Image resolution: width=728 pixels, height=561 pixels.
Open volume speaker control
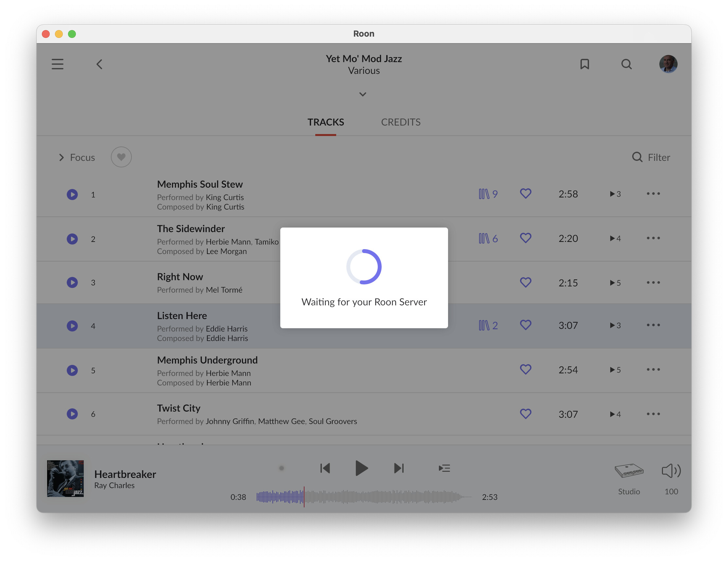671,471
